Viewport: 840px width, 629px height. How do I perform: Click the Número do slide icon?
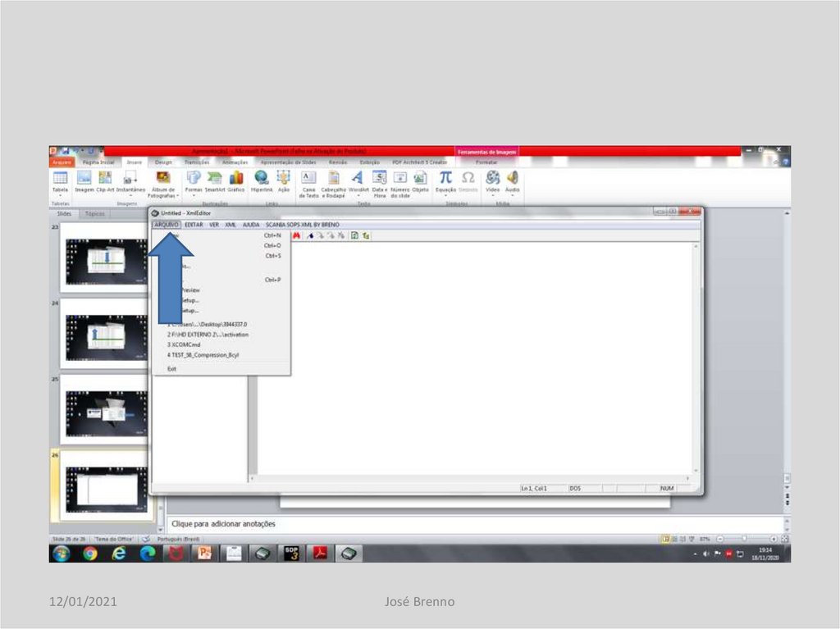[x=400, y=184]
